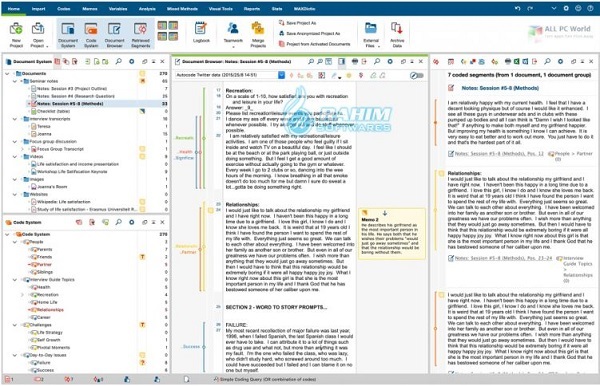Switch to the Analysis ribbon tab

(147, 8)
